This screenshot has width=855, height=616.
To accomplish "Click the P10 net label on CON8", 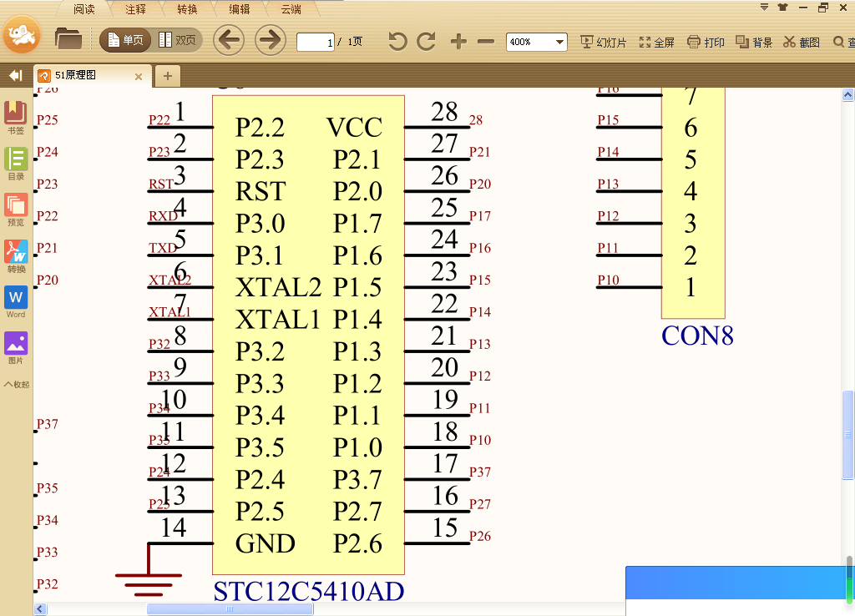I will 608,280.
